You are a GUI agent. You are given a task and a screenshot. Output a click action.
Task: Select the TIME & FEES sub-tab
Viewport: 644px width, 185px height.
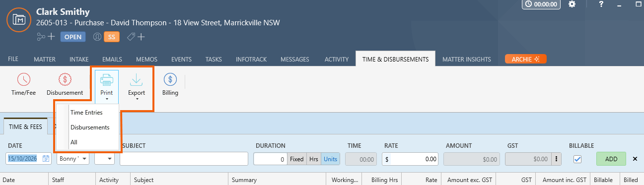pos(25,126)
